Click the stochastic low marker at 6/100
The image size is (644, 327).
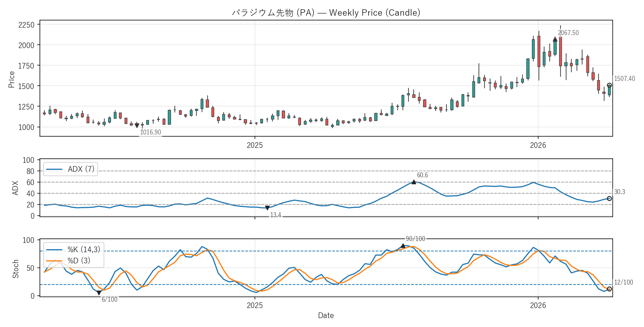pos(99,293)
